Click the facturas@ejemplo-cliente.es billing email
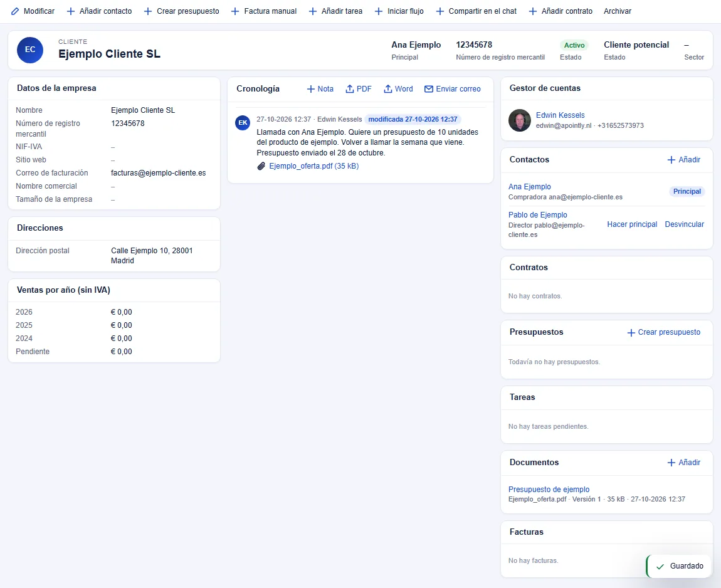This screenshot has height=588, width=721. (159, 173)
